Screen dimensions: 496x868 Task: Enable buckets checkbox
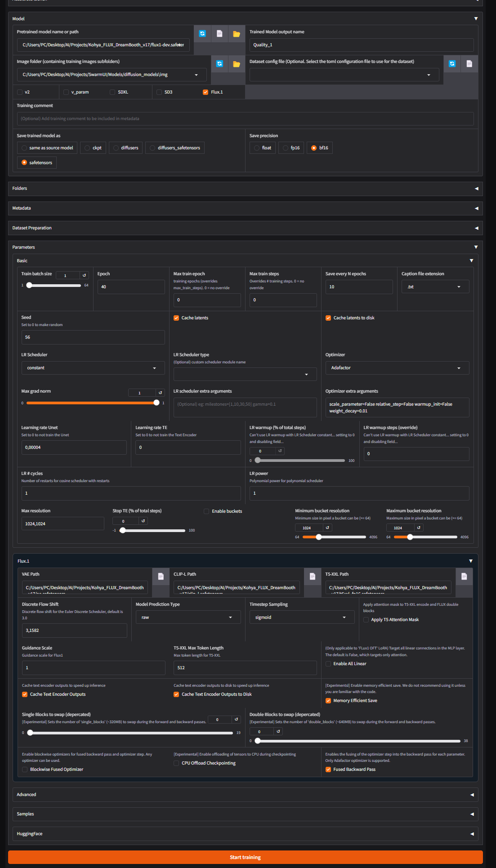click(206, 511)
